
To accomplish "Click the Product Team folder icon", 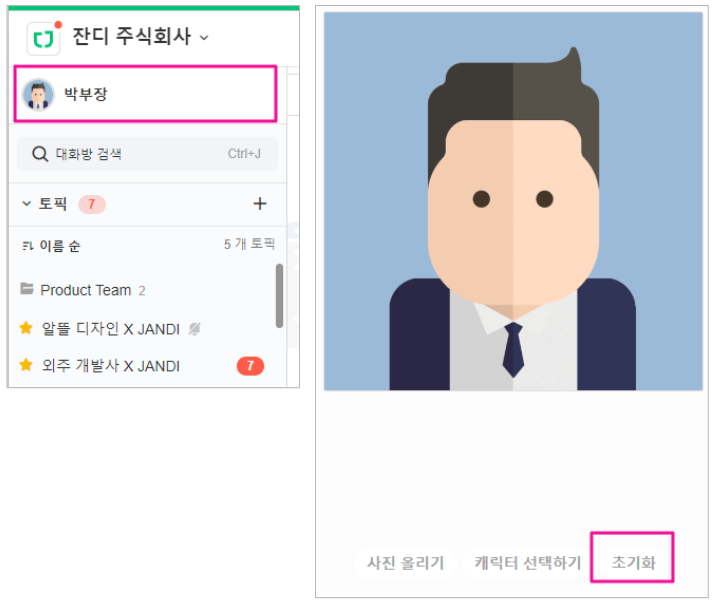I will (x=27, y=290).
